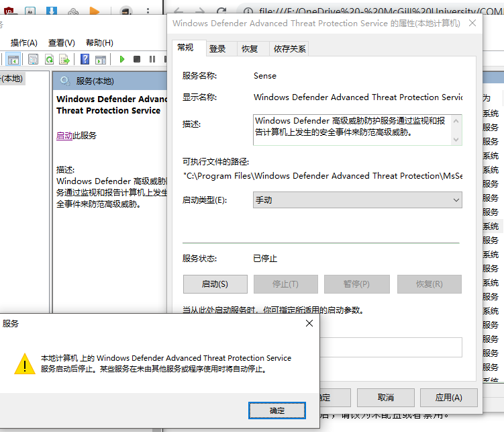Click the 启动 link to start this service
The image size is (504, 432).
click(64, 136)
